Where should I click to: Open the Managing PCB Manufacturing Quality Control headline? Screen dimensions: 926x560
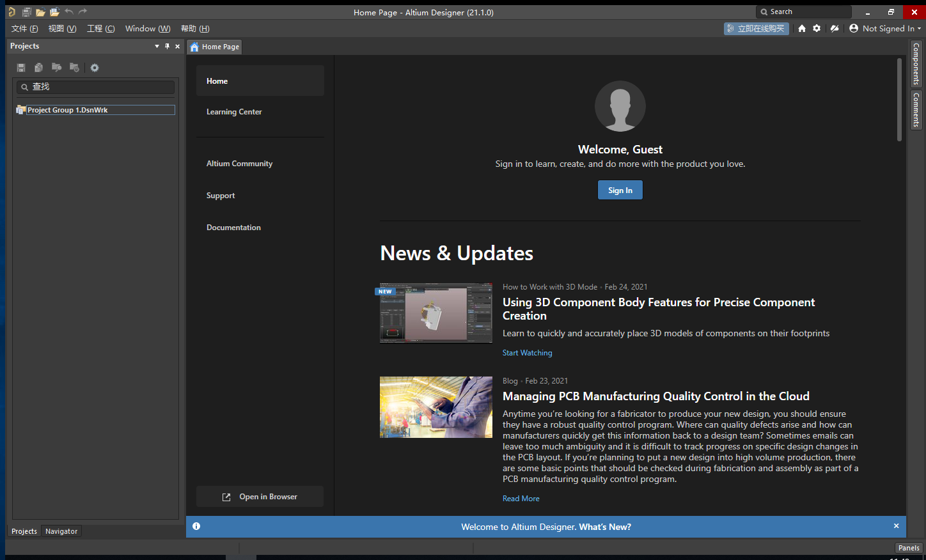pyautogui.click(x=656, y=396)
